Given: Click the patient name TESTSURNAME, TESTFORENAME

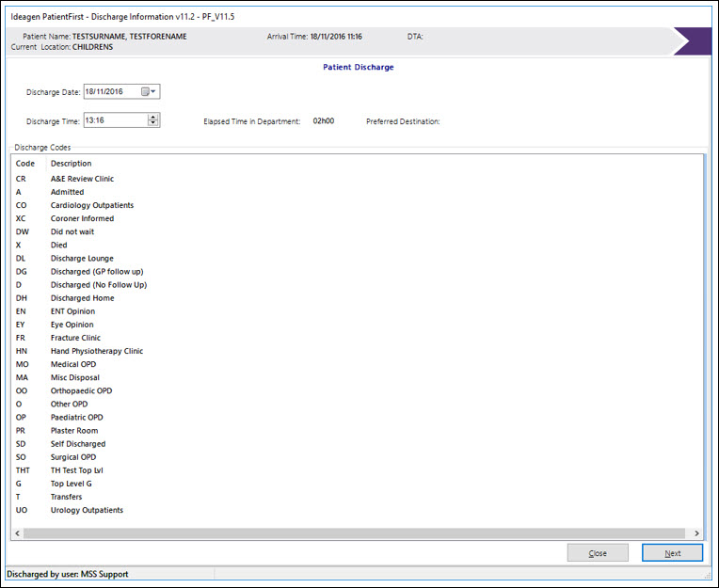Looking at the screenshot, I should point(129,37).
